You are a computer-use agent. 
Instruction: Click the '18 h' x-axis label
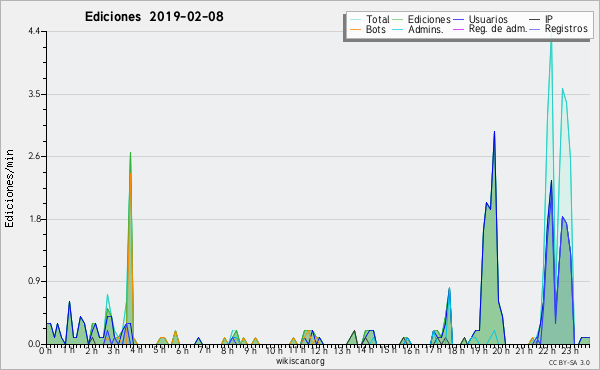456,350
